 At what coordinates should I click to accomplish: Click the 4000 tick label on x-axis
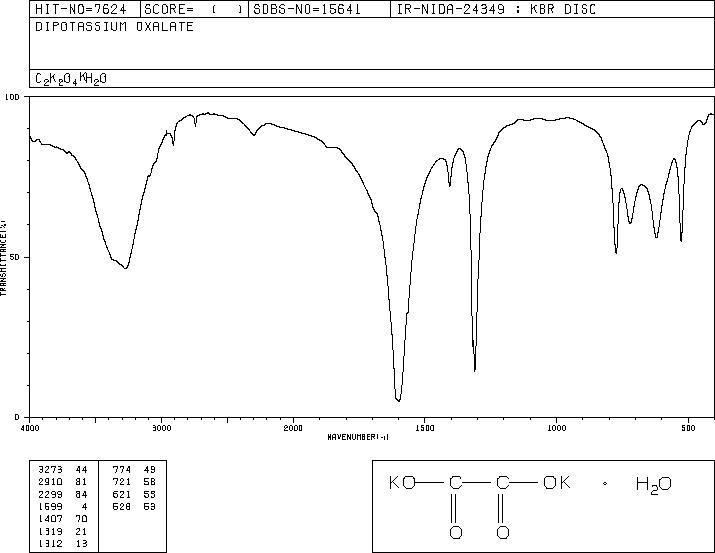(x=30, y=428)
